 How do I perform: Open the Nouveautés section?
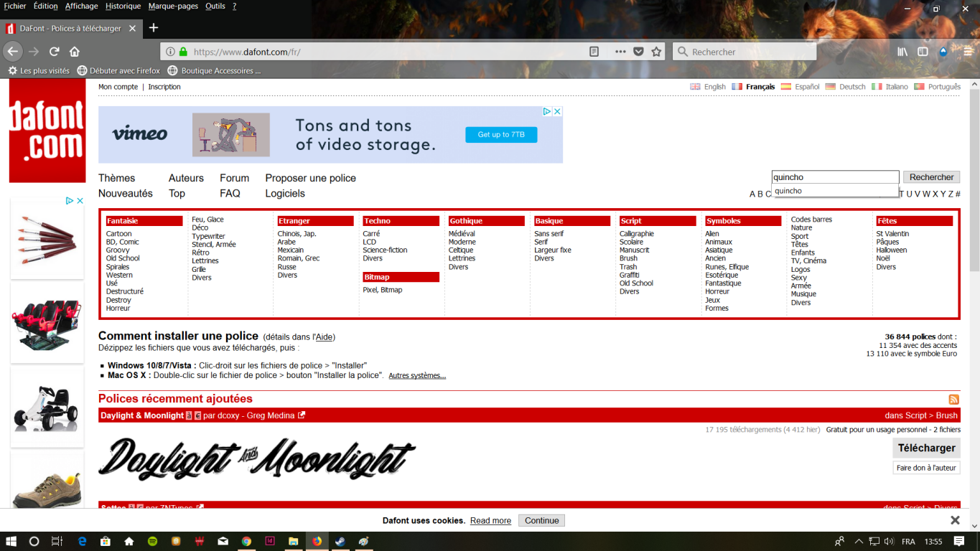coord(126,193)
